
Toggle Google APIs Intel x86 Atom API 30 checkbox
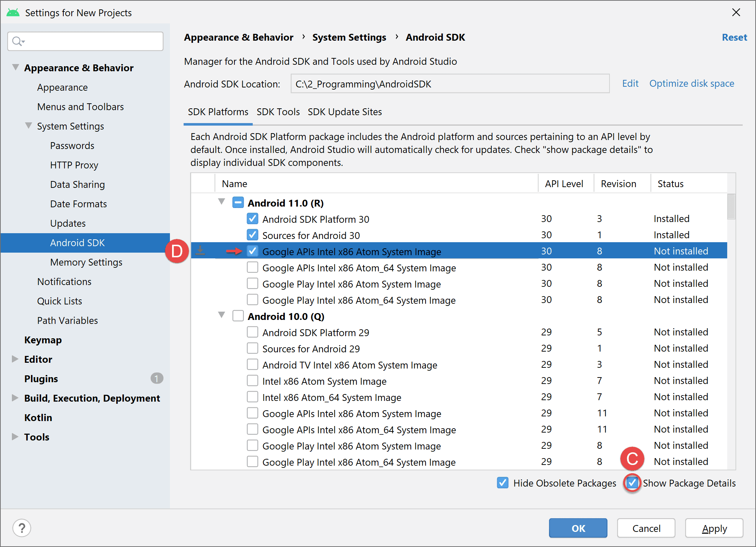click(x=252, y=251)
